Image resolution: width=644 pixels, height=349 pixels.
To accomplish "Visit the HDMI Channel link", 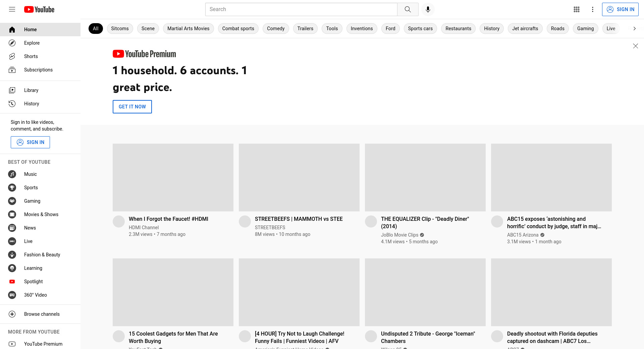I will 144,228.
